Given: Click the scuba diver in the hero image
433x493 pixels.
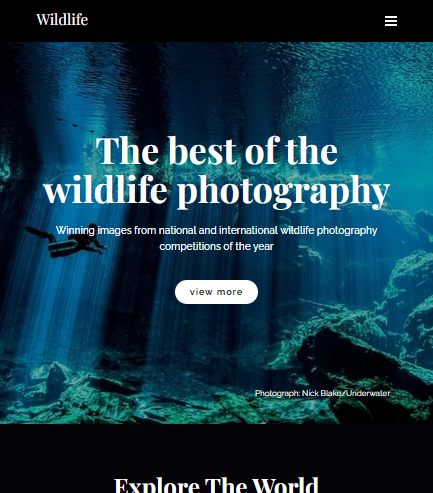Looking at the screenshot, I should pyautogui.click(x=67, y=241).
